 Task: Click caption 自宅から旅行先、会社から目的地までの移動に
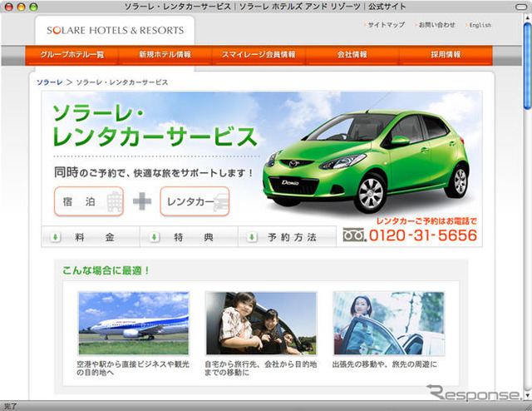click(260, 369)
